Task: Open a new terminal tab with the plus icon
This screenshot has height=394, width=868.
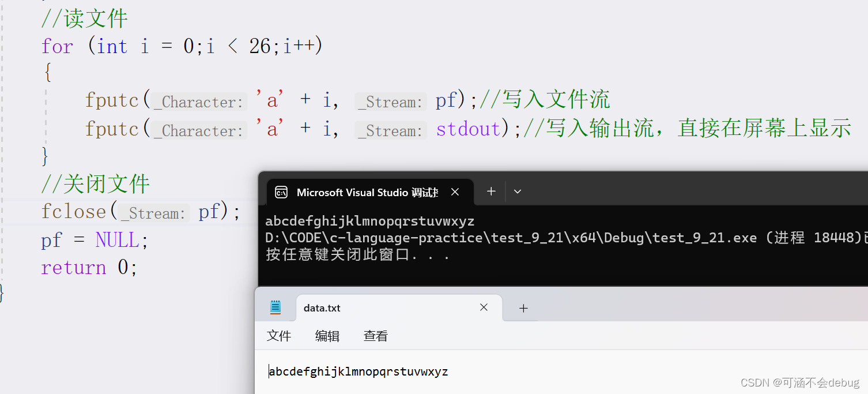Action: pos(490,191)
